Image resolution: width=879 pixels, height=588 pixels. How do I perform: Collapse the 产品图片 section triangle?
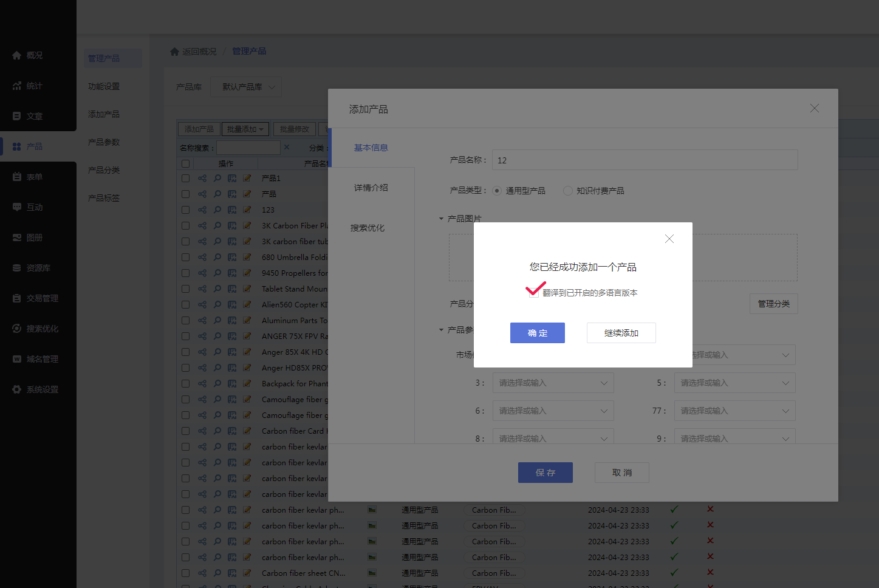(x=442, y=219)
